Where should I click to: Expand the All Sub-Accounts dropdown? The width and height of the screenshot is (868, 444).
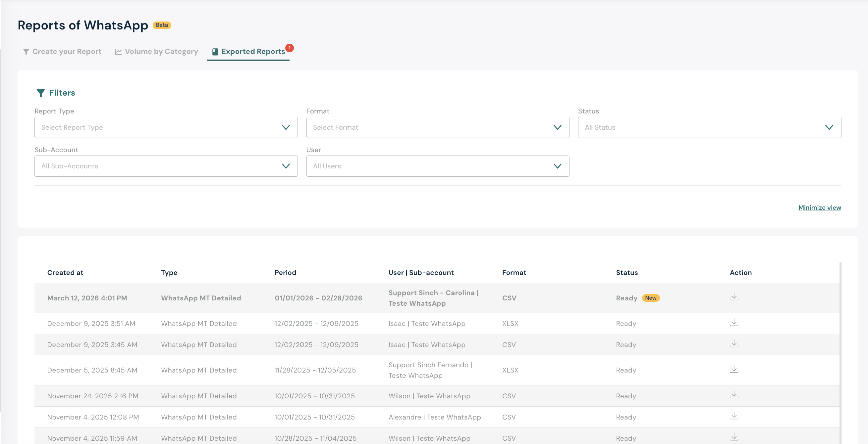click(166, 166)
